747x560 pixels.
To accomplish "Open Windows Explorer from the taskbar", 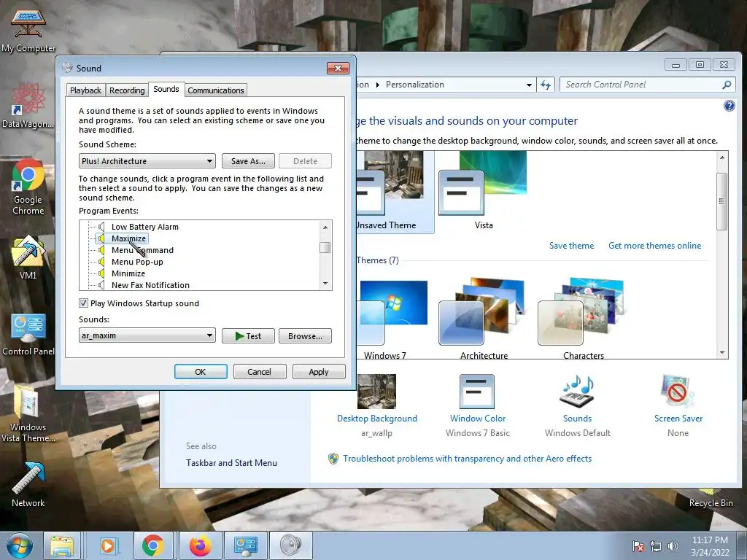I will 62,545.
